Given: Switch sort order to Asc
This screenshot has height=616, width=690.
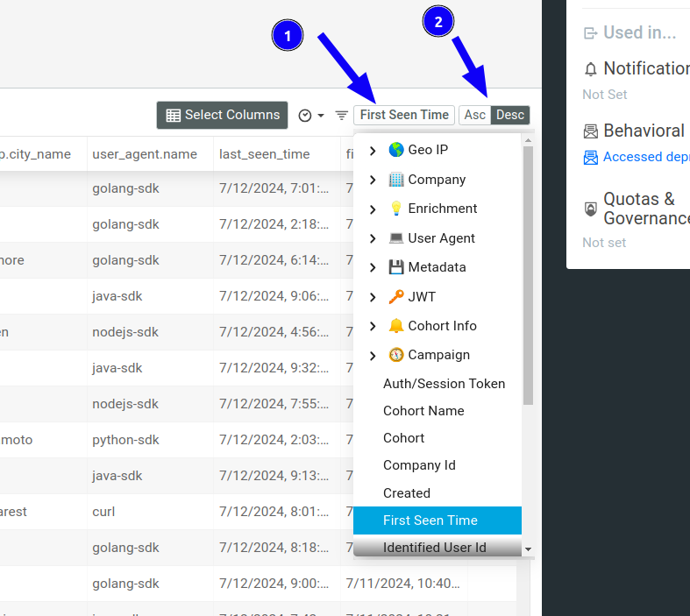Looking at the screenshot, I should pos(475,115).
